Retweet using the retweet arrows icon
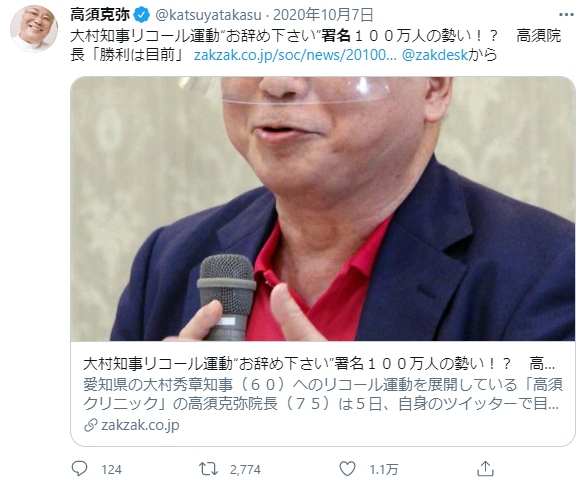Viewport: 586px width, 486px height. pos(208,469)
